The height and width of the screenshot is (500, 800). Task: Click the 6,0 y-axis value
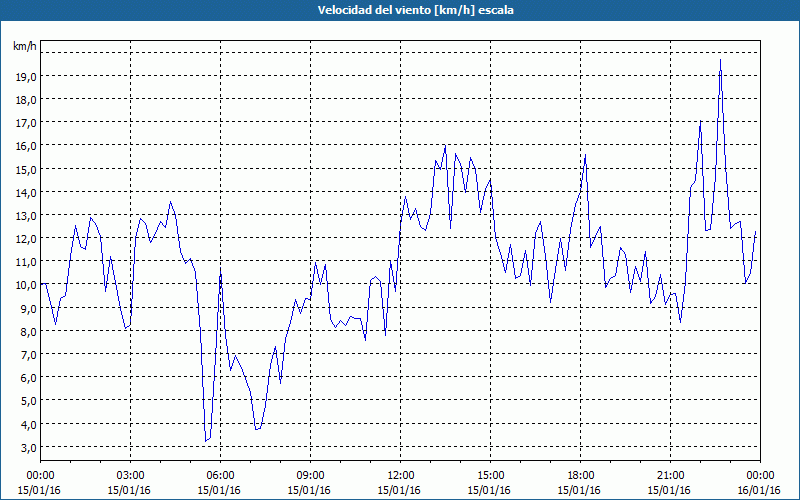pyautogui.click(x=28, y=378)
